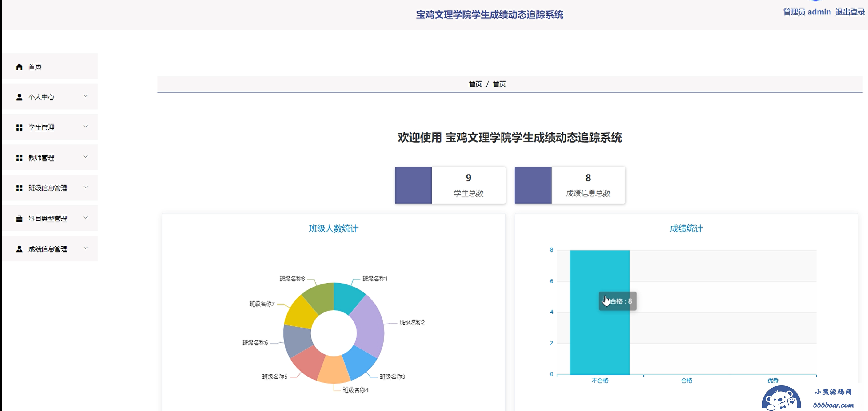
Task: Click first 首页 breadcrumb link
Action: click(475, 84)
